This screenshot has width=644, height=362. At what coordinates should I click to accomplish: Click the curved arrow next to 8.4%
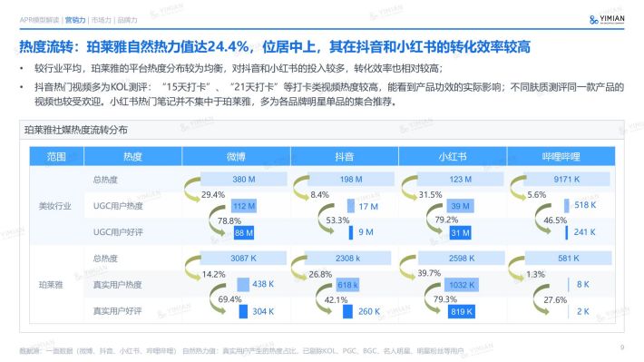pos(301,188)
